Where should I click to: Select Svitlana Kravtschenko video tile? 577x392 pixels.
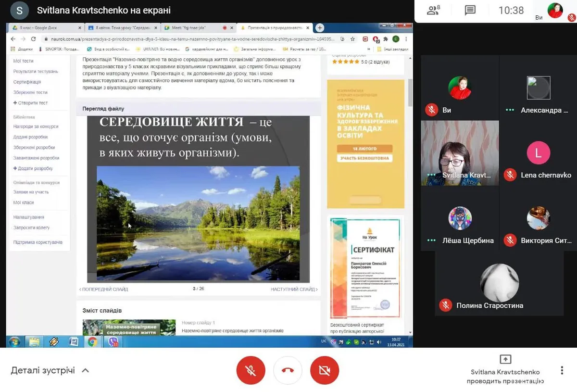(460, 153)
